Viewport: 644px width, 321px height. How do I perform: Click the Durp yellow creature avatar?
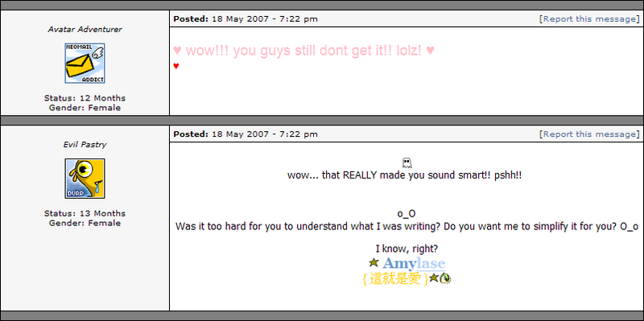[85, 179]
